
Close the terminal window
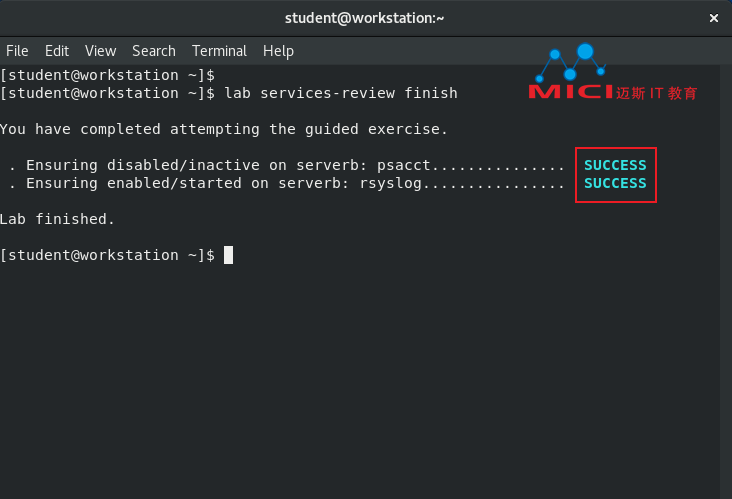713,18
